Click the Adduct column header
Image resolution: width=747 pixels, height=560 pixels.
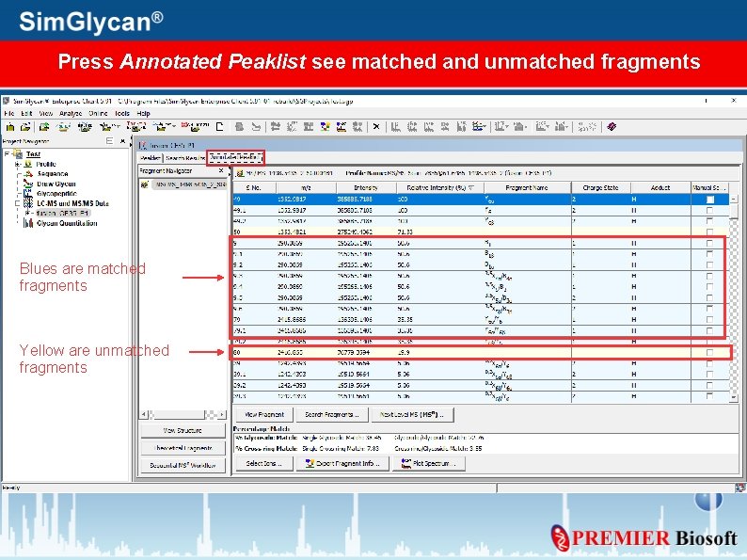(x=660, y=188)
